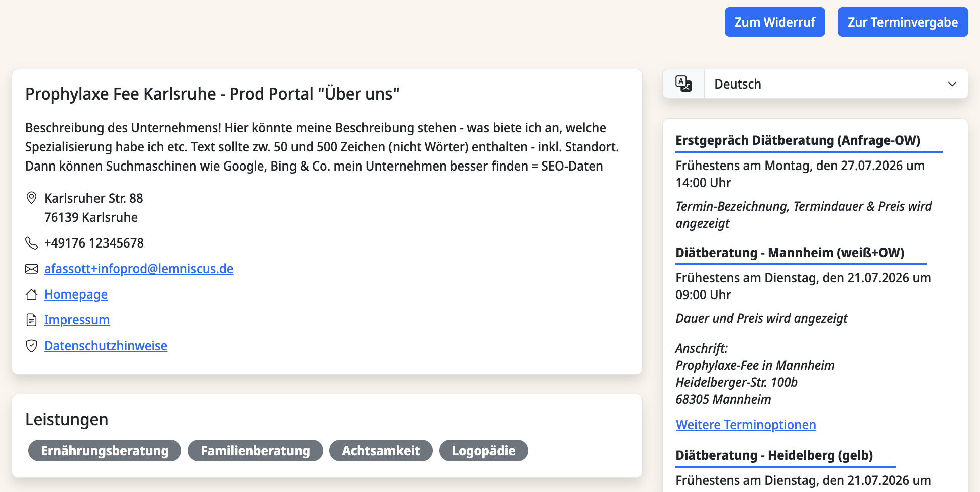Click the phone number +49176 12345678

pyautogui.click(x=94, y=243)
